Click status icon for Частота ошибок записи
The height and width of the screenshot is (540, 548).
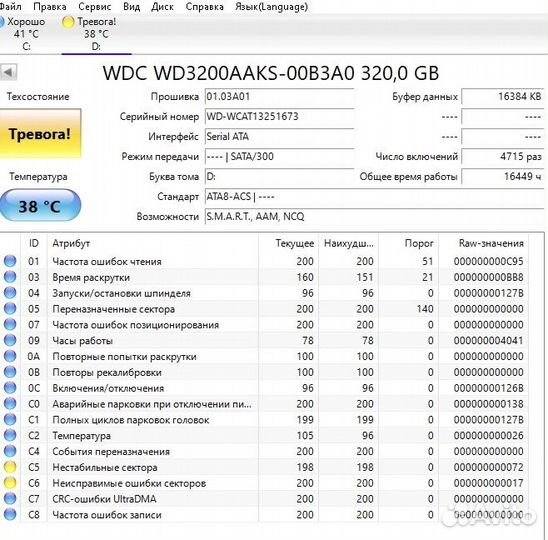point(10,514)
